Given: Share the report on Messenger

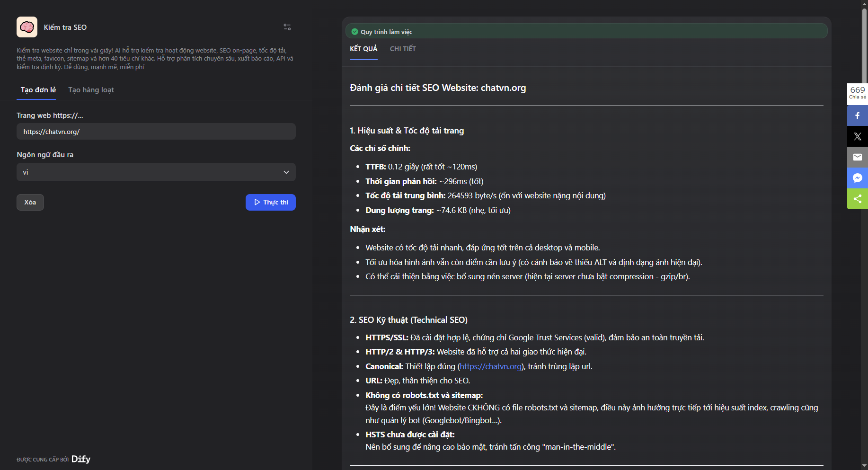Looking at the screenshot, I should tap(857, 178).
